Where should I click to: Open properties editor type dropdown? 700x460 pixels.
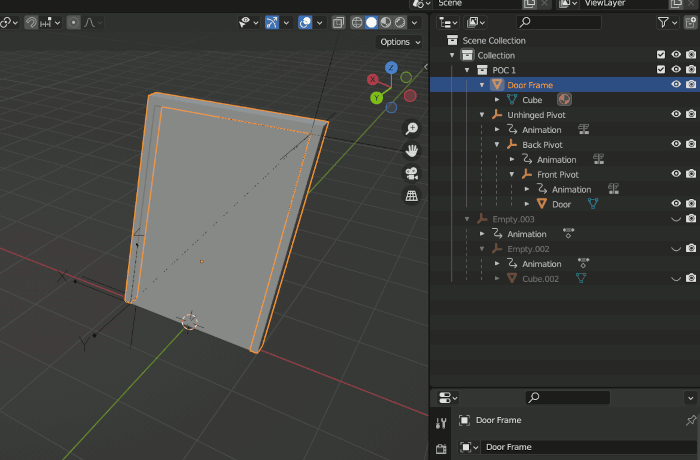[448, 397]
